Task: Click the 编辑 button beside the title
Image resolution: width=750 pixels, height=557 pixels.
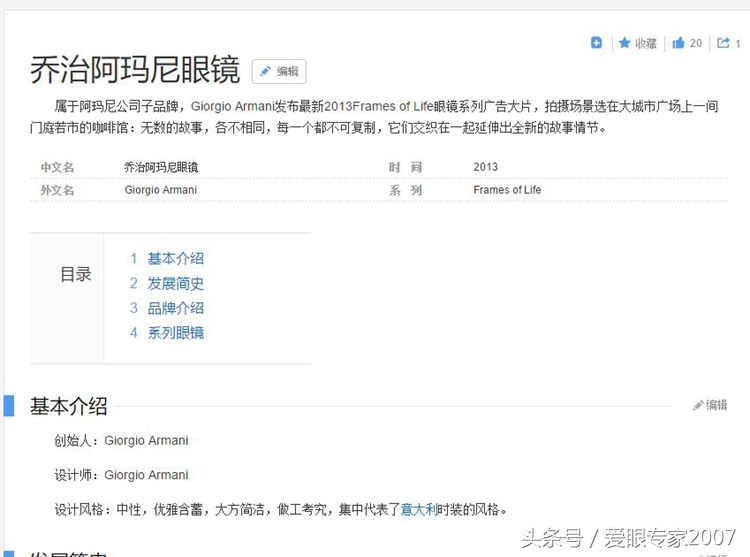Action: tap(279, 71)
